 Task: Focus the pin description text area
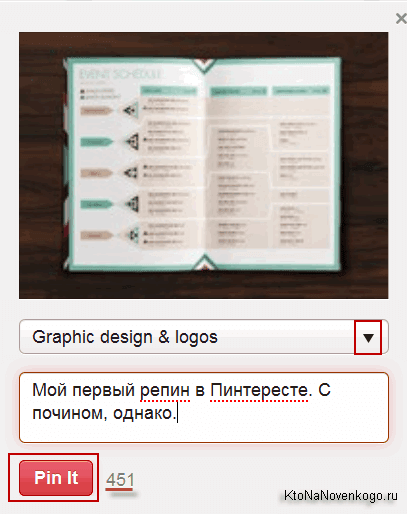click(204, 407)
